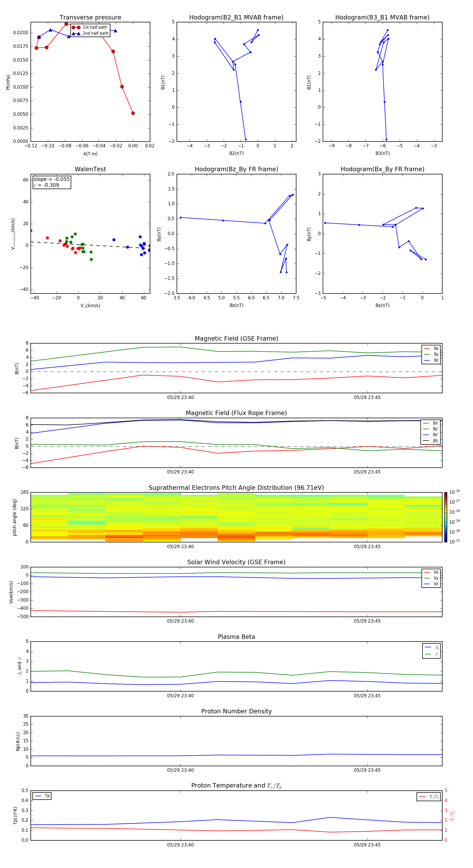Click '05/29 23:40' tick under Plasma Beta plot

pyautogui.click(x=181, y=696)
